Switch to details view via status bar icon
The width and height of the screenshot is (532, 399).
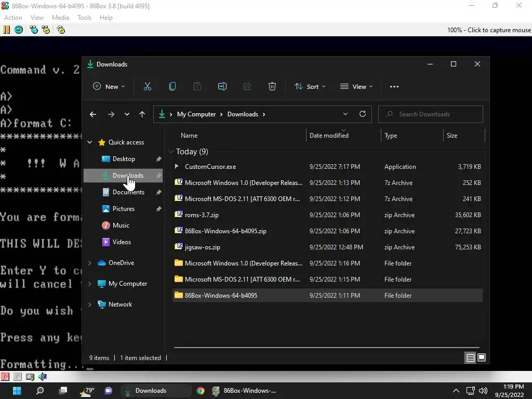[471, 357]
